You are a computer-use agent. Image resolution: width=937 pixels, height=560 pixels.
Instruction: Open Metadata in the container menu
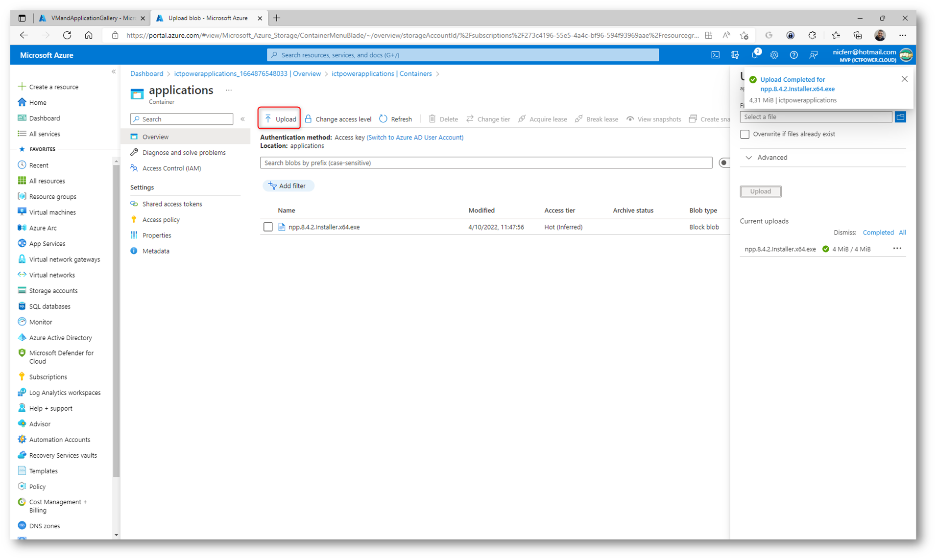click(x=156, y=251)
